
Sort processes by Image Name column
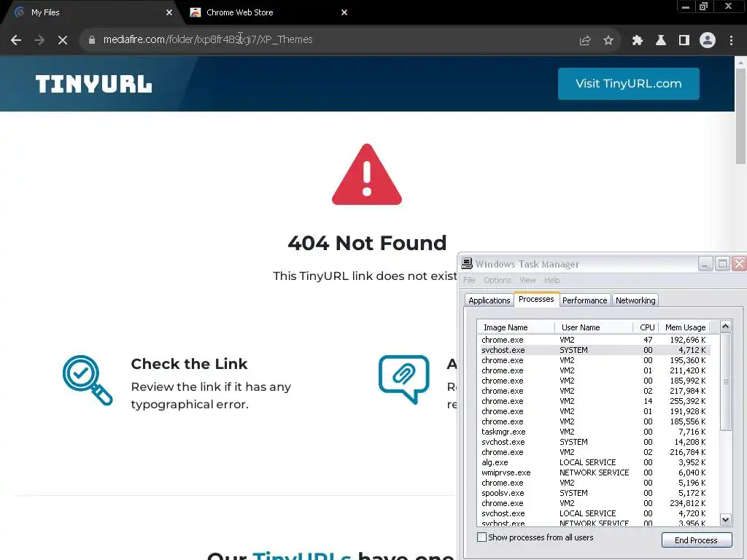coord(516,327)
